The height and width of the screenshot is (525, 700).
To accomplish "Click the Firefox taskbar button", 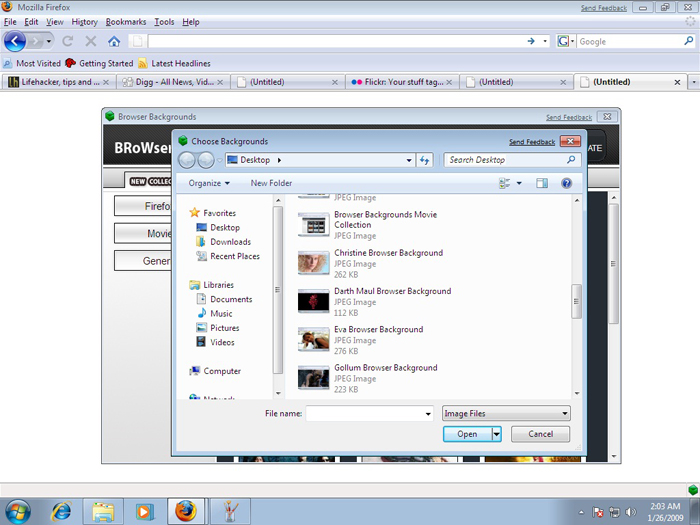I will tap(186, 512).
